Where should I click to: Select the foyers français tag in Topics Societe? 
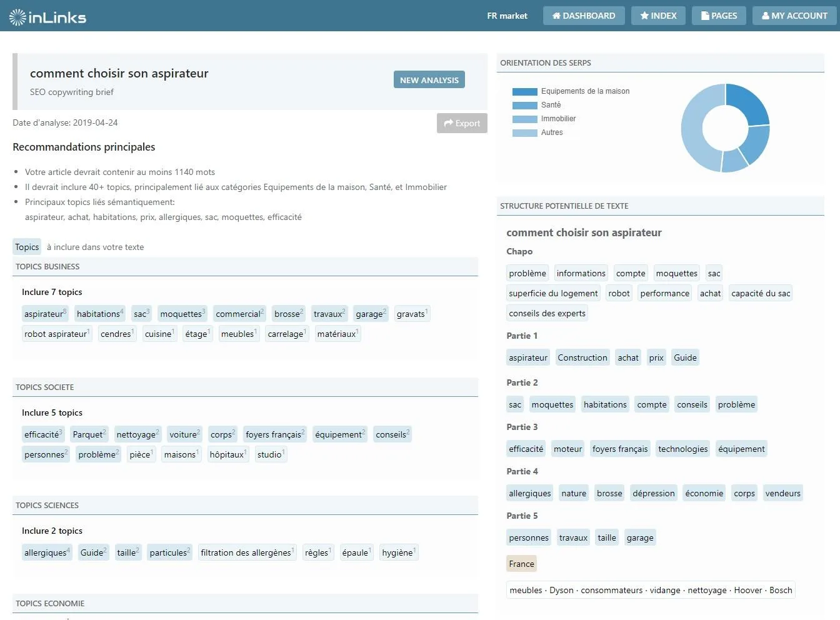(275, 434)
